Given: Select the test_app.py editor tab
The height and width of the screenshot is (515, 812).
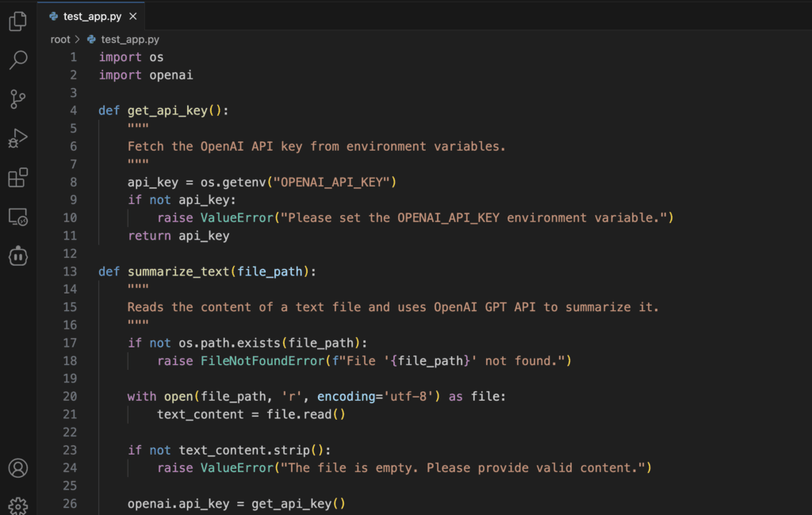Looking at the screenshot, I should tap(91, 17).
